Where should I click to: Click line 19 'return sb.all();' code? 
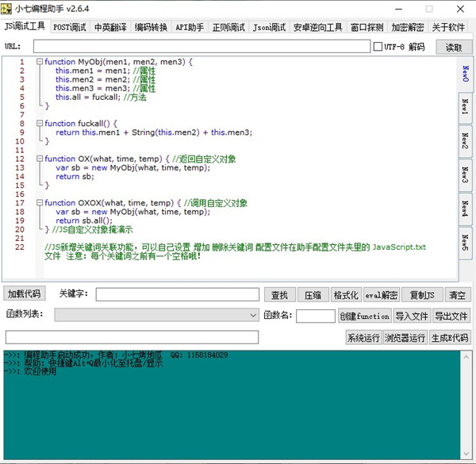(x=84, y=220)
